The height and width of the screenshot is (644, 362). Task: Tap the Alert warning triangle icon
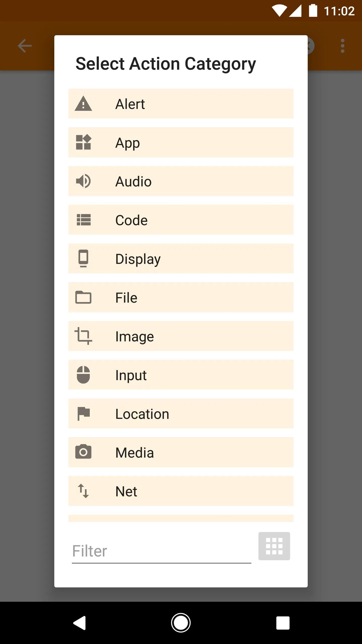point(83,104)
